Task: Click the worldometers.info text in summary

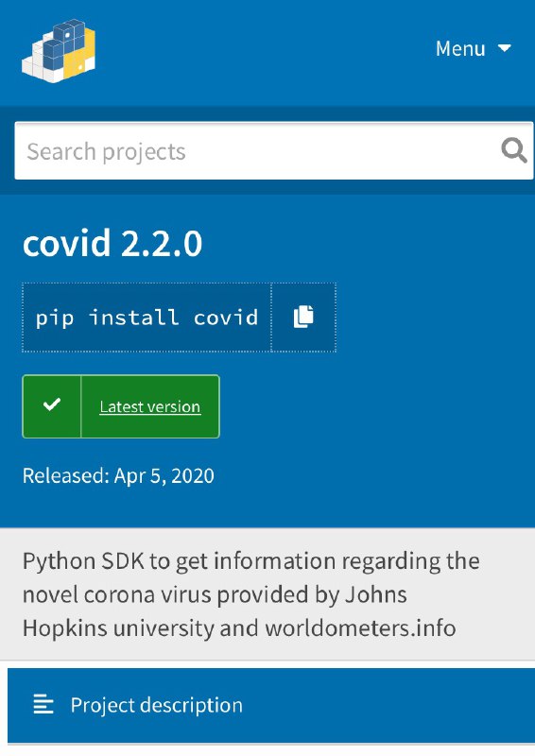Action: 360,627
